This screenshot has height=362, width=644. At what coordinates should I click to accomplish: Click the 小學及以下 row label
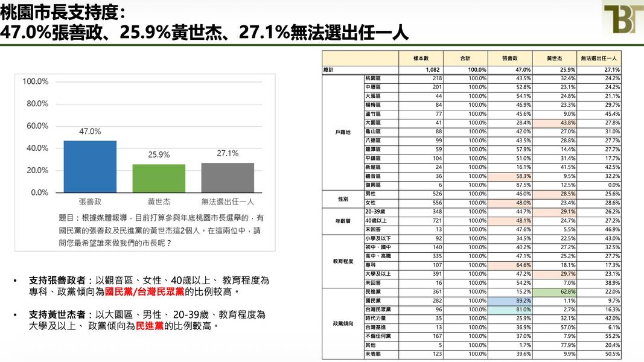pos(378,238)
